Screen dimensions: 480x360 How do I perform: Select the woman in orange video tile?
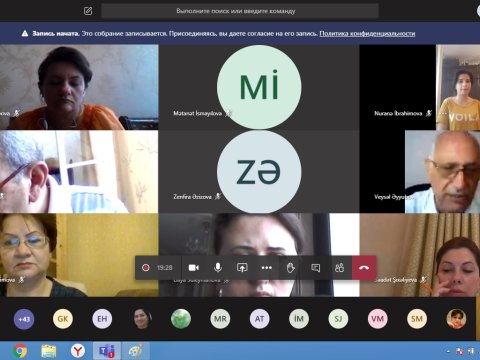pyautogui.click(x=79, y=87)
